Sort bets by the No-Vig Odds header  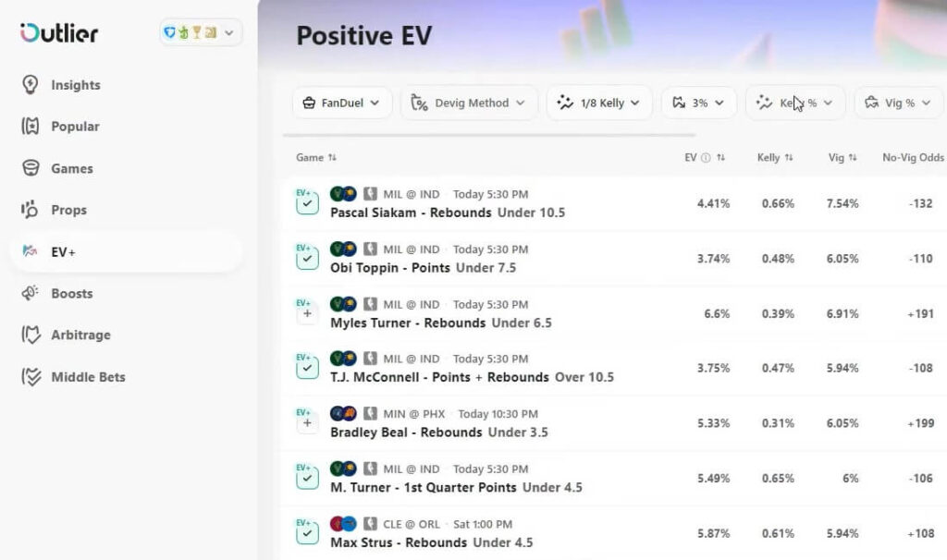point(911,157)
